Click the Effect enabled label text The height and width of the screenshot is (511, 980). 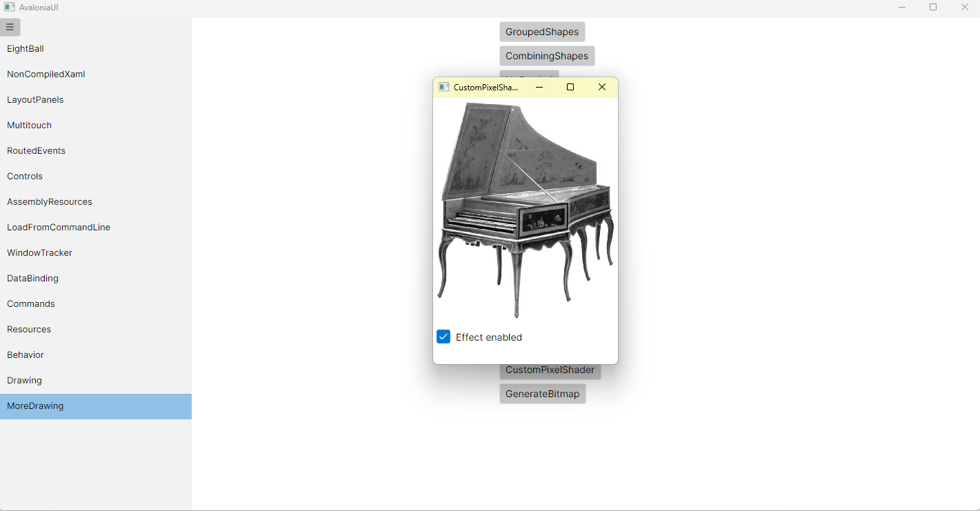[x=489, y=337]
